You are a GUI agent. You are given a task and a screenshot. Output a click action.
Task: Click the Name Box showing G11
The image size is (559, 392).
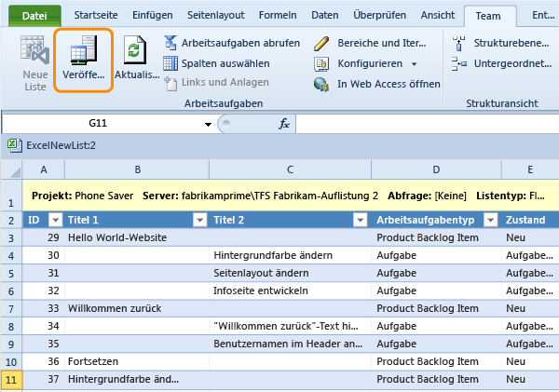point(98,124)
